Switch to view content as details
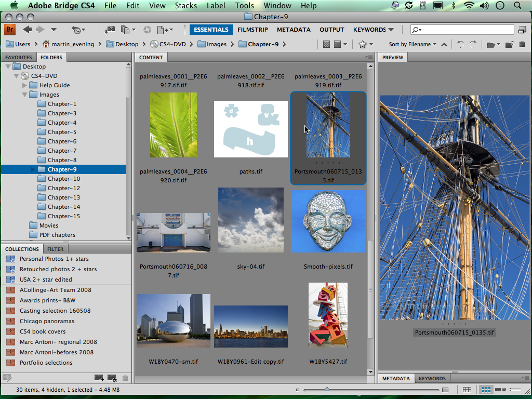The image size is (532, 399). click(x=501, y=390)
